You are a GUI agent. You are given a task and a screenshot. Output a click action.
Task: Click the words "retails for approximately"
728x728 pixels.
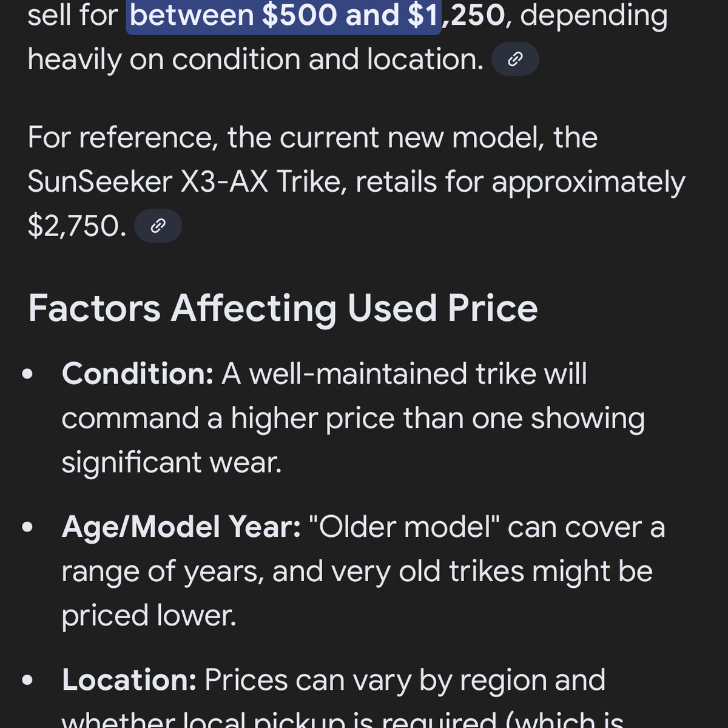click(x=521, y=182)
